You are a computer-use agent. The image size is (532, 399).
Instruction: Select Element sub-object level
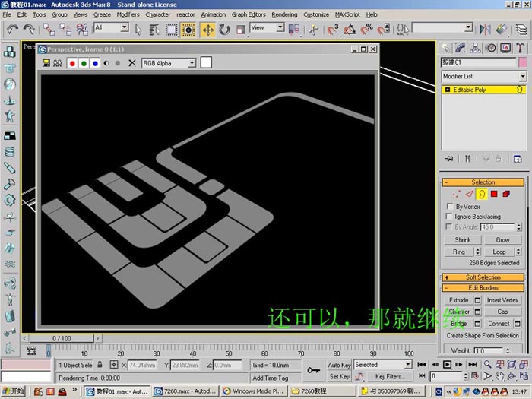(x=506, y=194)
